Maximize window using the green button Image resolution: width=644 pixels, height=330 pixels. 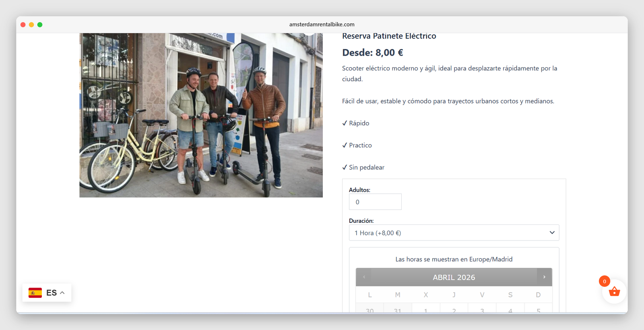point(40,25)
